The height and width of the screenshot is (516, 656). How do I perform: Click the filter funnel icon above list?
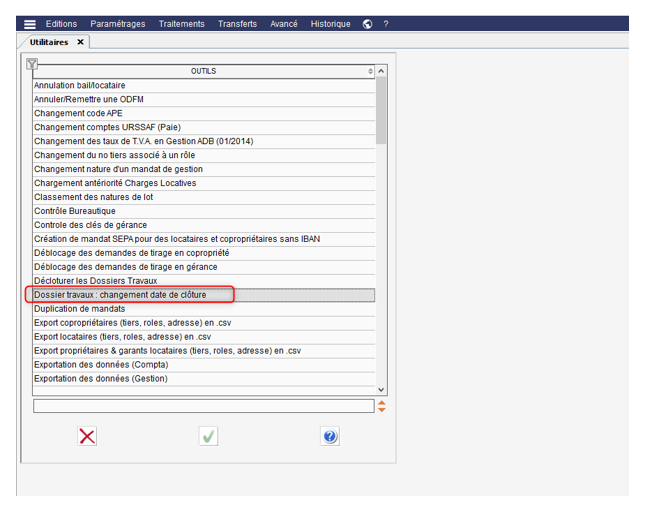[x=31, y=64]
